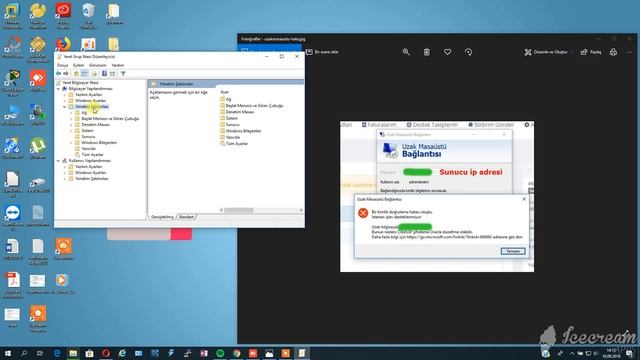Select Denetim Masası in Ayar list pane
The width and height of the screenshot is (640, 360).
point(237,112)
